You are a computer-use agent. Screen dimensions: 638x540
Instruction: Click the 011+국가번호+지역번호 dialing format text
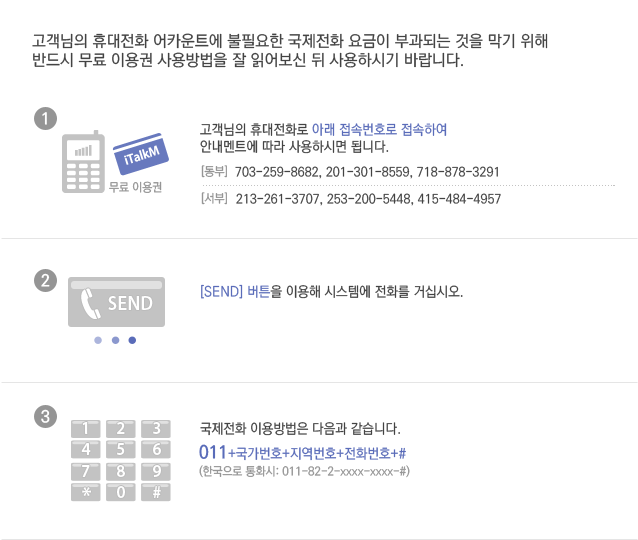[302, 453]
